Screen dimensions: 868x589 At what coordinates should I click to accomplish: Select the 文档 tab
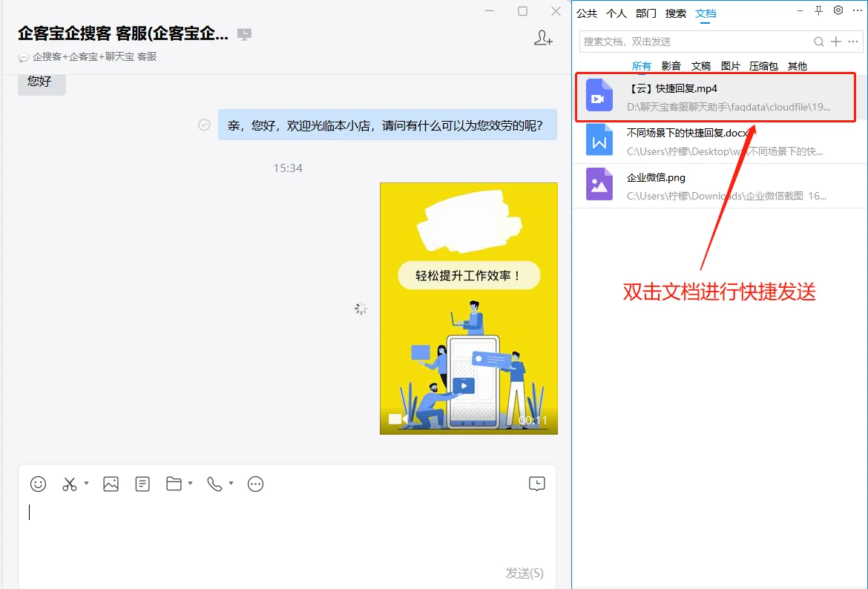coord(706,13)
